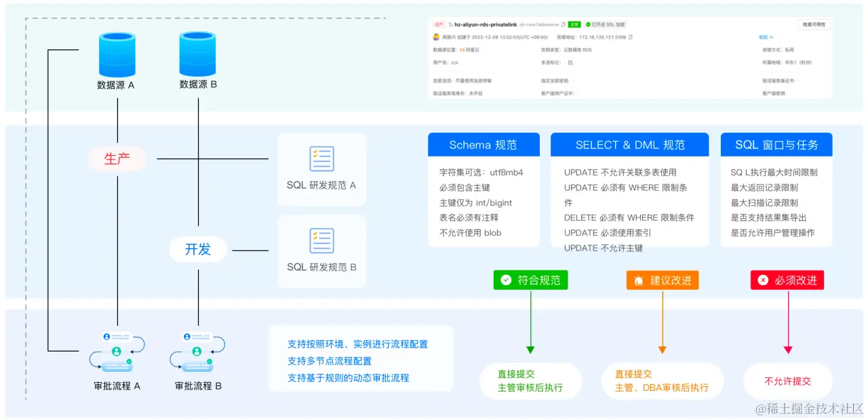Click the 数据源 A database cylinder icon
Image resolution: width=868 pixels, height=420 pixels.
click(x=117, y=55)
